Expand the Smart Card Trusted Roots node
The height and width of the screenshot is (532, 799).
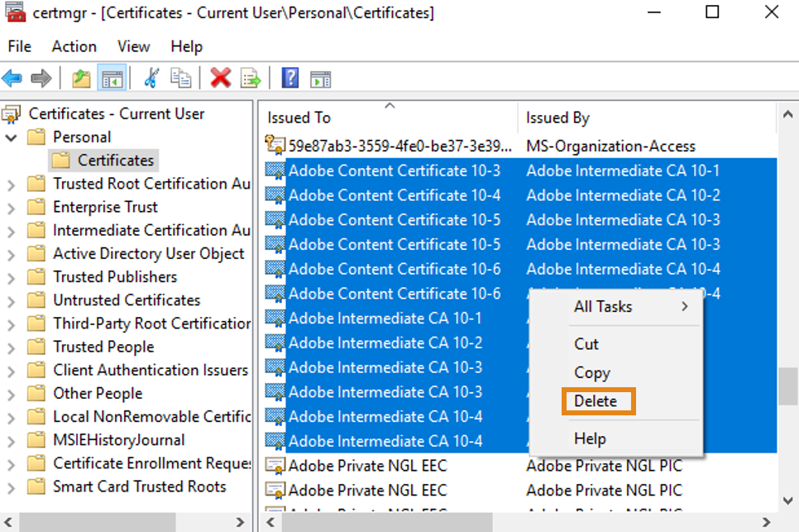[x=11, y=487]
